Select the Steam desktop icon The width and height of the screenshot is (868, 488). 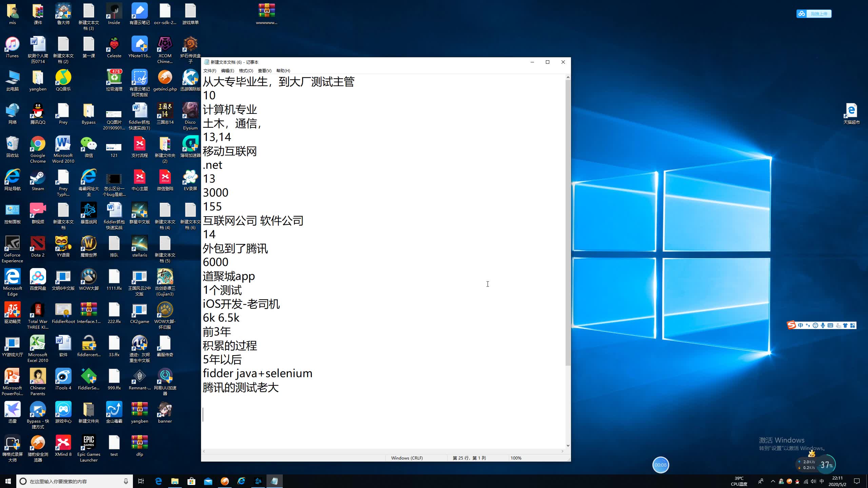[38, 180]
